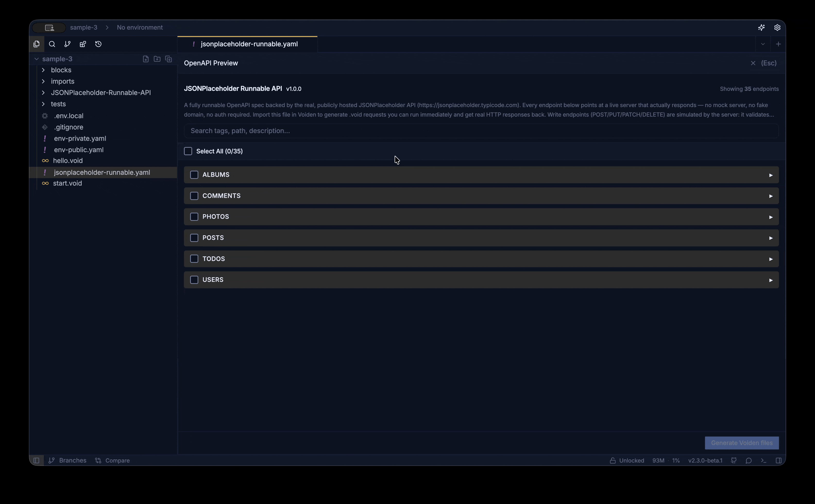815x504 pixels.
Task: Collapse the sample-3 root folder chevron
Action: pos(36,59)
